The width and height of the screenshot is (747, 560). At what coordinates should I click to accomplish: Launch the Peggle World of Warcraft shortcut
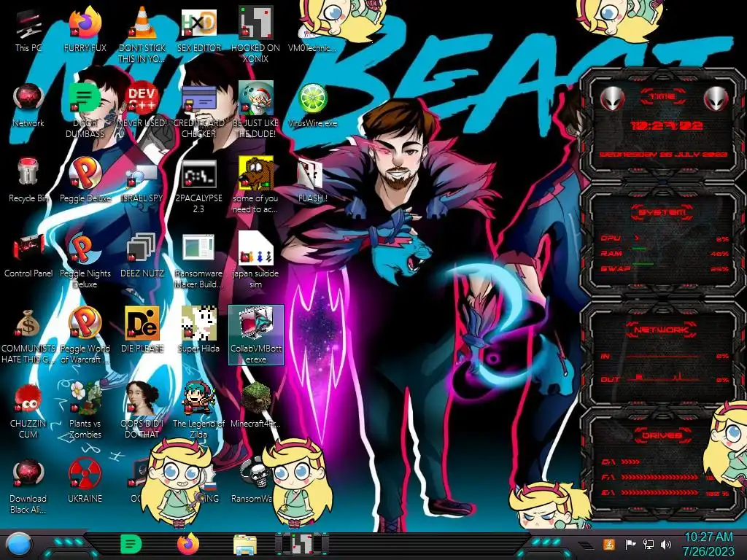85,335
